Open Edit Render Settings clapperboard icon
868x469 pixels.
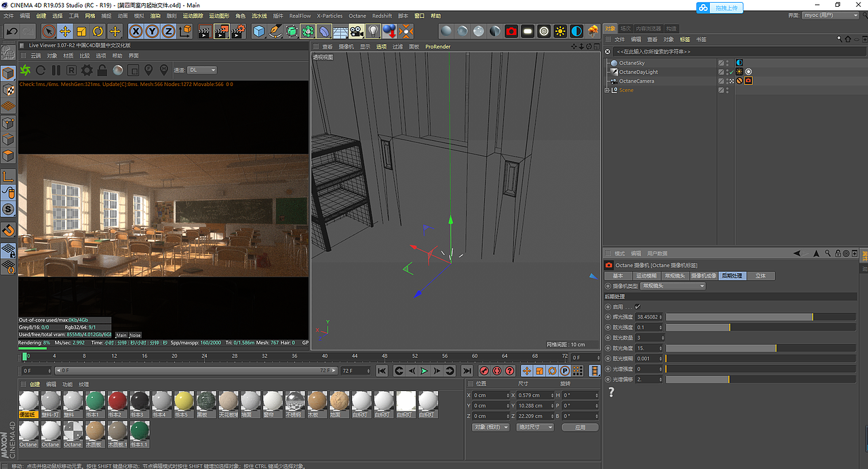237,31
